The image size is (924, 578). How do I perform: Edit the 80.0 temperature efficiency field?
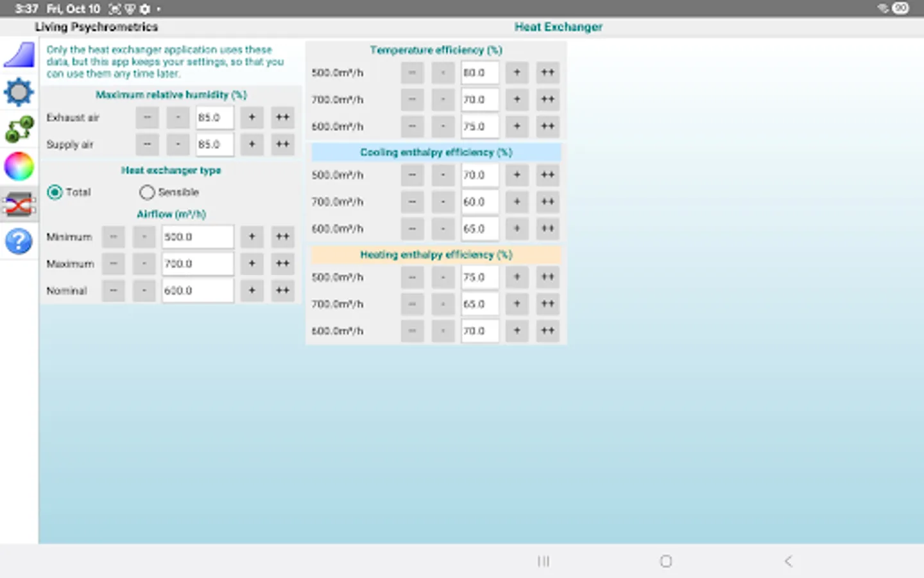(x=479, y=73)
